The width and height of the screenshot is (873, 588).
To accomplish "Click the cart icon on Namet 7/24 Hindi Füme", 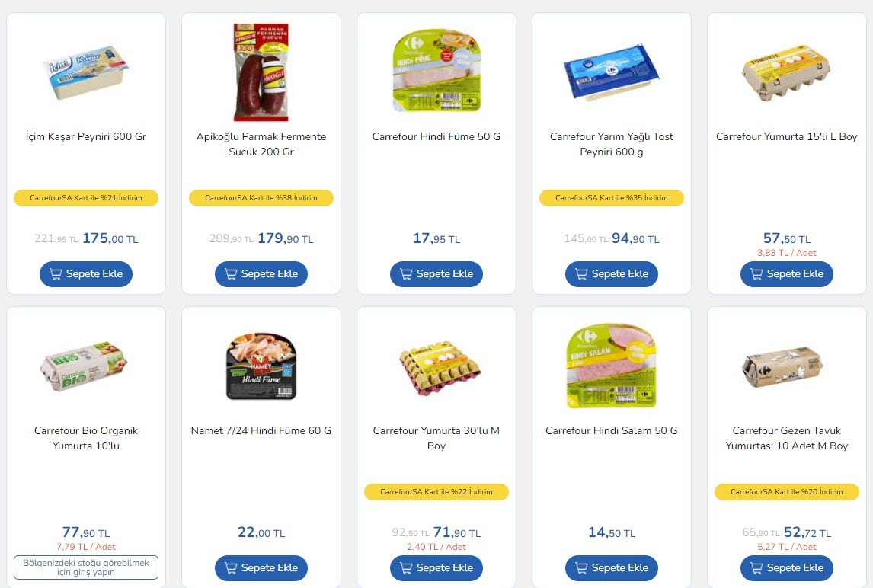I will [x=232, y=567].
